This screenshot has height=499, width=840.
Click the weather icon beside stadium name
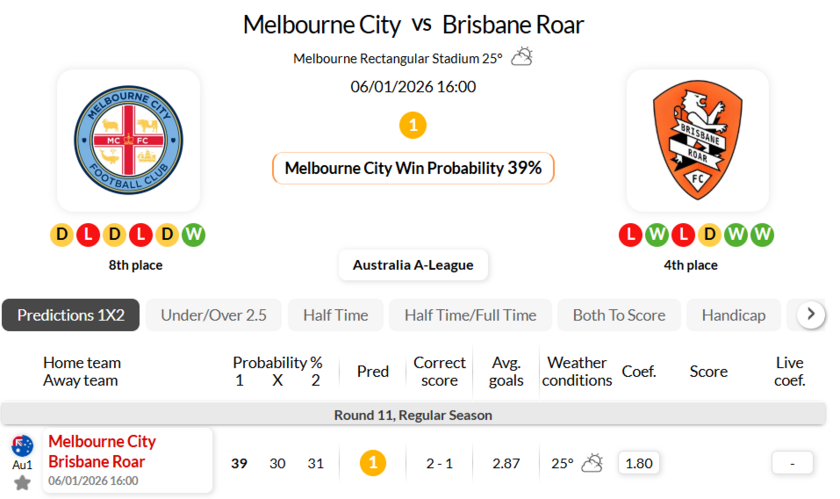point(522,57)
